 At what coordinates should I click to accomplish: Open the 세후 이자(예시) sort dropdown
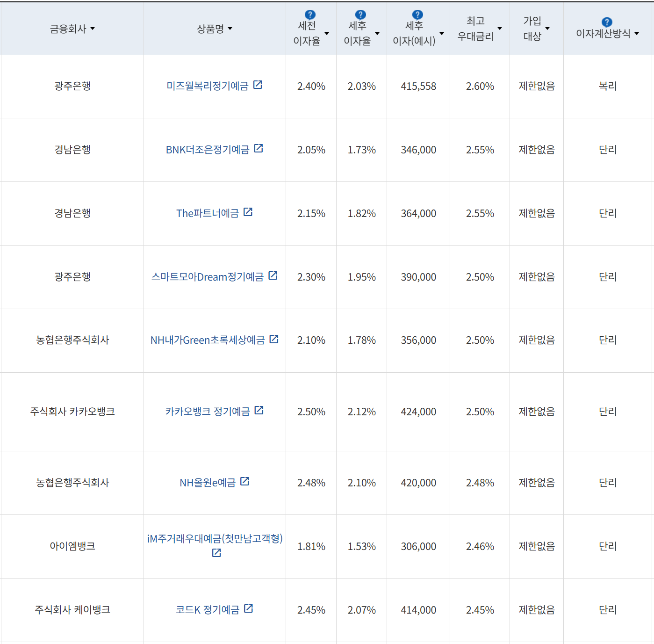coord(441,33)
